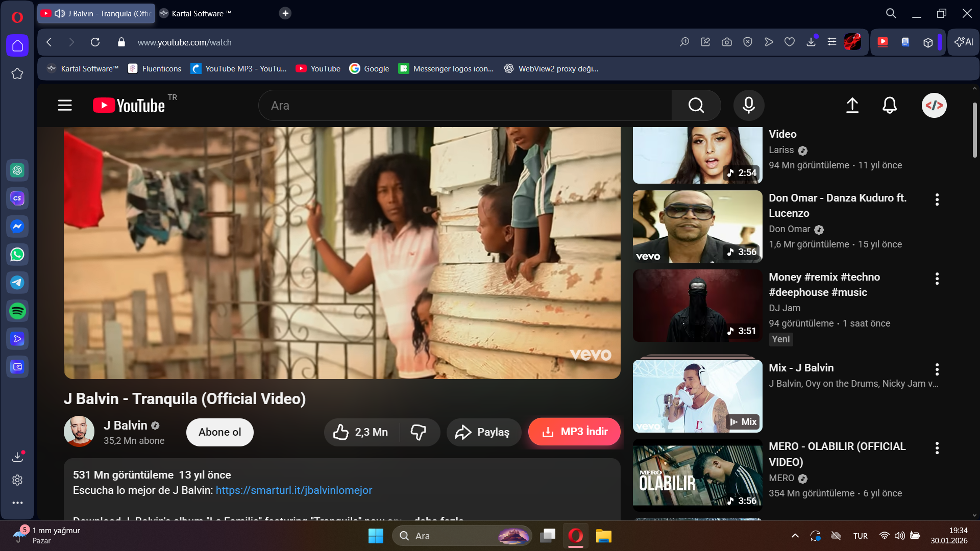Screen dimensions: 980x551
Task: Open the MERO OLABILIR thumbnail
Action: (698, 475)
